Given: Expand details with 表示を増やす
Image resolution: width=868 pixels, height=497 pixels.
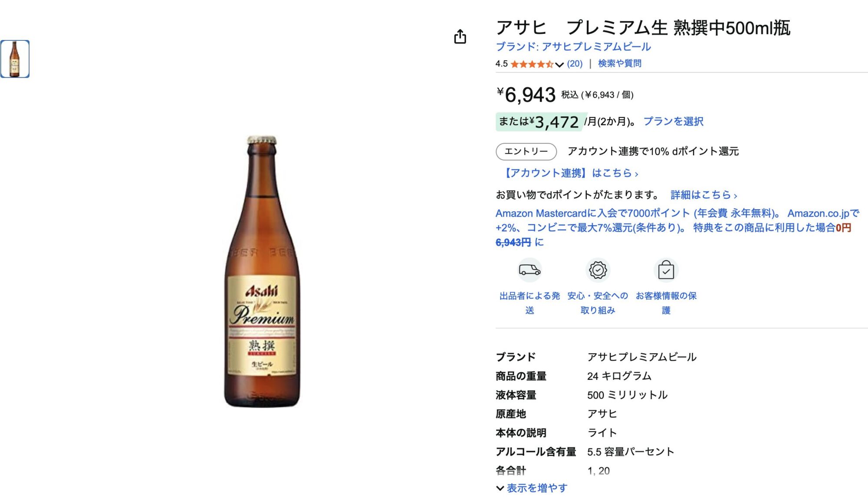Looking at the screenshot, I should click(x=536, y=488).
